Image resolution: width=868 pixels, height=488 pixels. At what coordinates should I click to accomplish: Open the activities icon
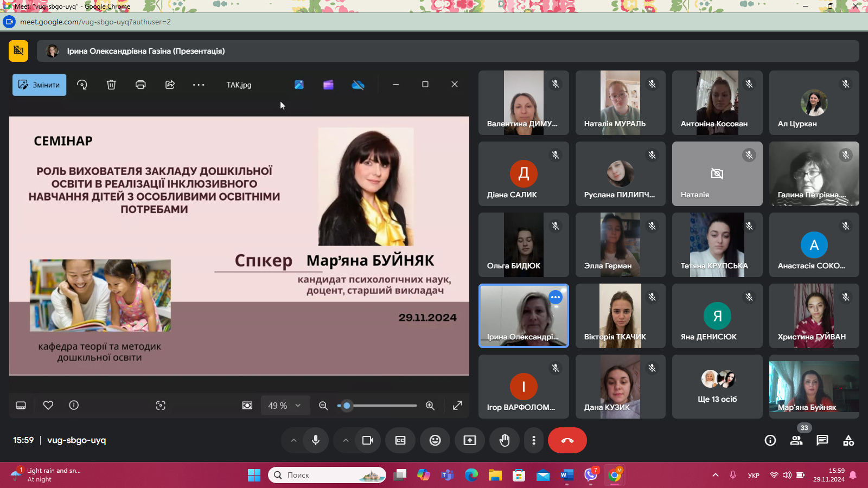point(848,440)
